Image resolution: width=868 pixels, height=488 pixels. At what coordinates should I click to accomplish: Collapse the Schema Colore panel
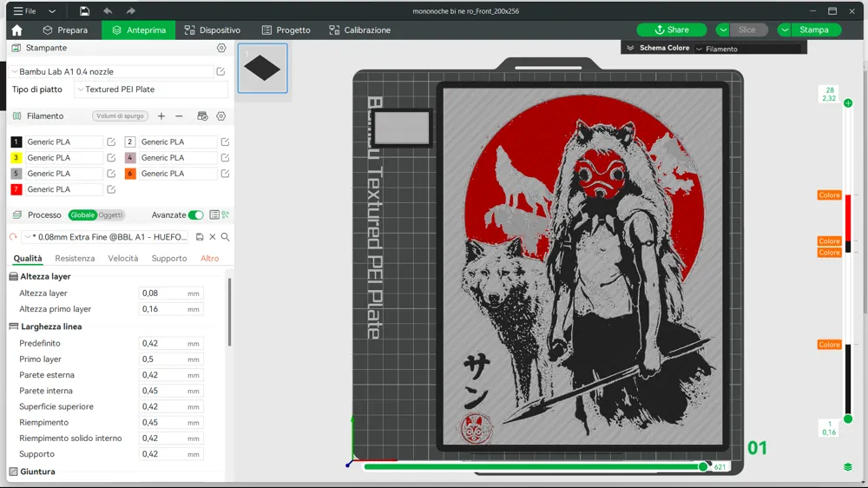[x=630, y=48]
